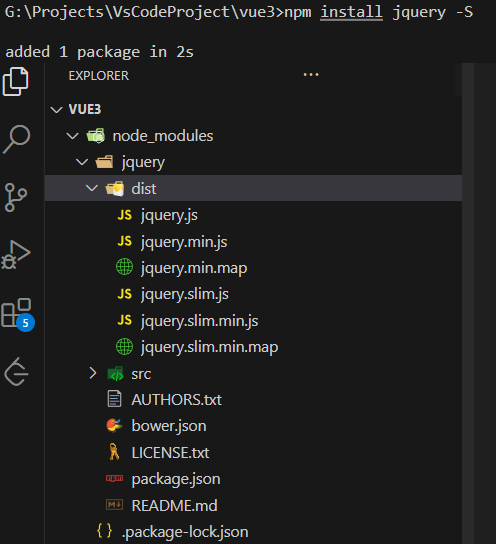Open the Run and Debug view
The height and width of the screenshot is (544, 496).
pos(16,255)
